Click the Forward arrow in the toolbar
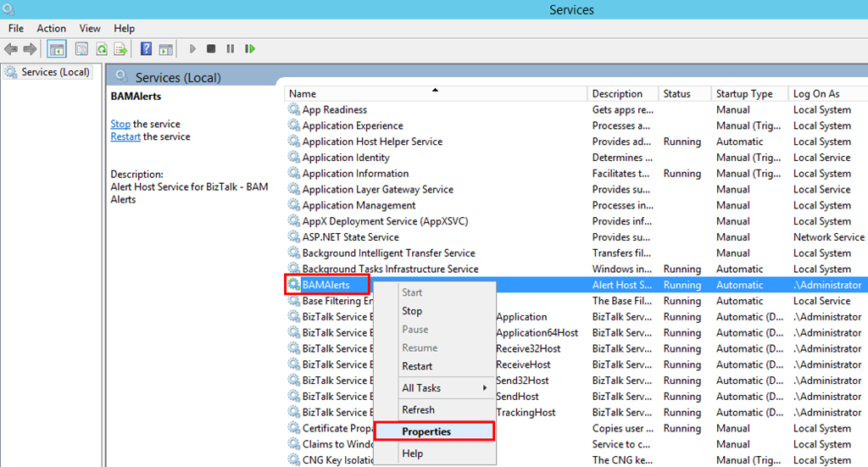868x467 pixels. [30, 49]
